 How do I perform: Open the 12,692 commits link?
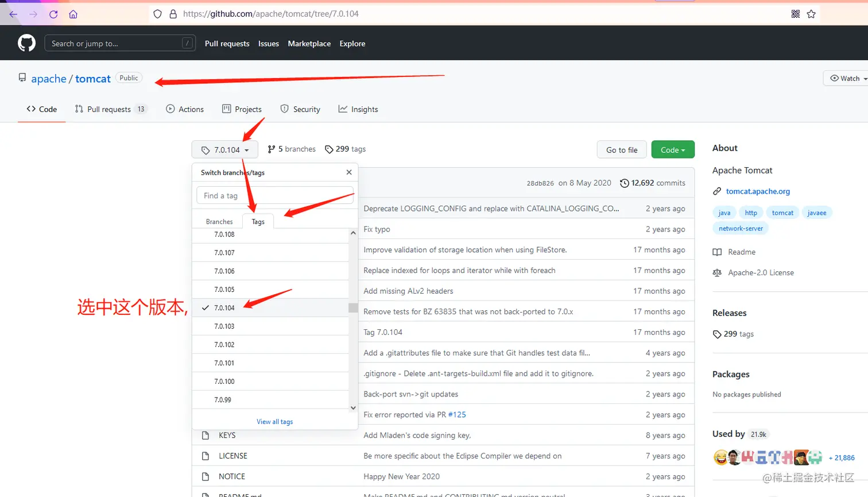click(653, 183)
